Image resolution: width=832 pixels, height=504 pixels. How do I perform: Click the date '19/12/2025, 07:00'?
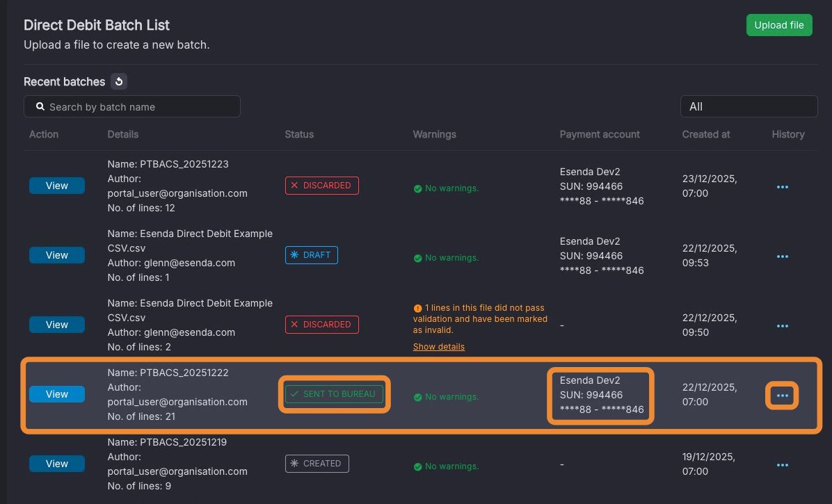(x=708, y=464)
